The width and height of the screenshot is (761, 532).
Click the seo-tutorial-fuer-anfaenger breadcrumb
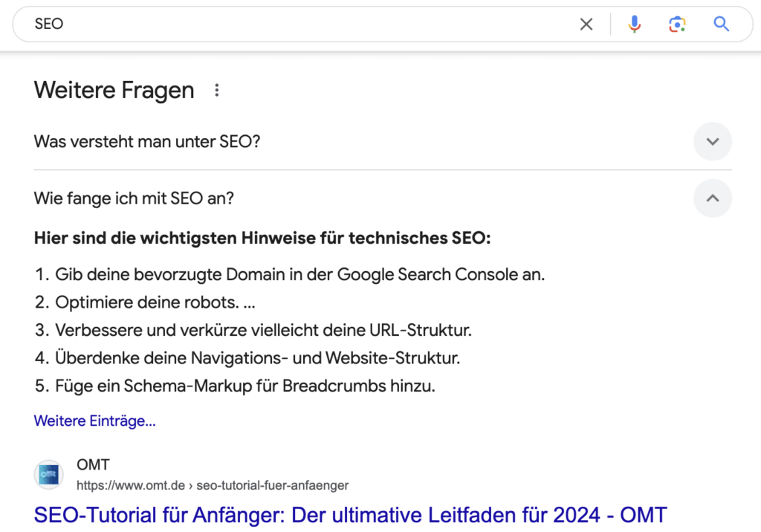[272, 485]
